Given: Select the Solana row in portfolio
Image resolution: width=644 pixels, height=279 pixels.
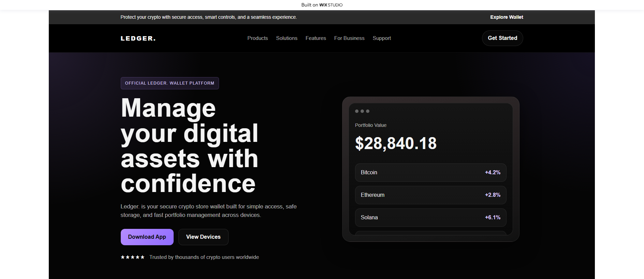Looking at the screenshot, I should [x=431, y=218].
